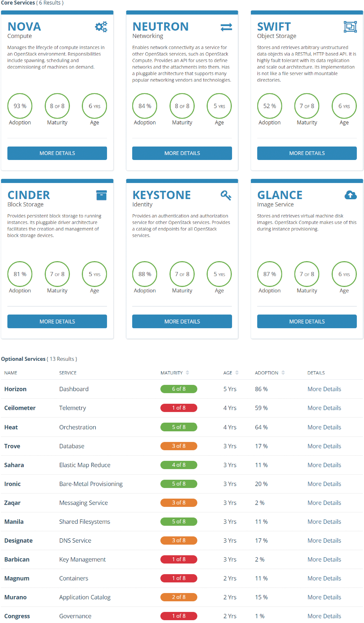This screenshot has height=623, width=364.
Task: Open More Details link for Ceilometer
Action: point(324,408)
